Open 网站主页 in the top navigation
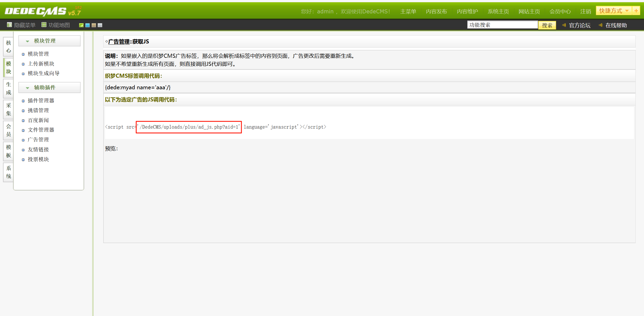 529,11
